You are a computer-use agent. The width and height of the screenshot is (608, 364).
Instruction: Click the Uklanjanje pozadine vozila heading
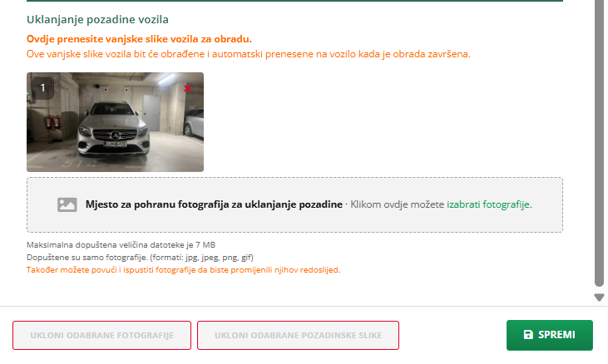pyautogui.click(x=97, y=19)
